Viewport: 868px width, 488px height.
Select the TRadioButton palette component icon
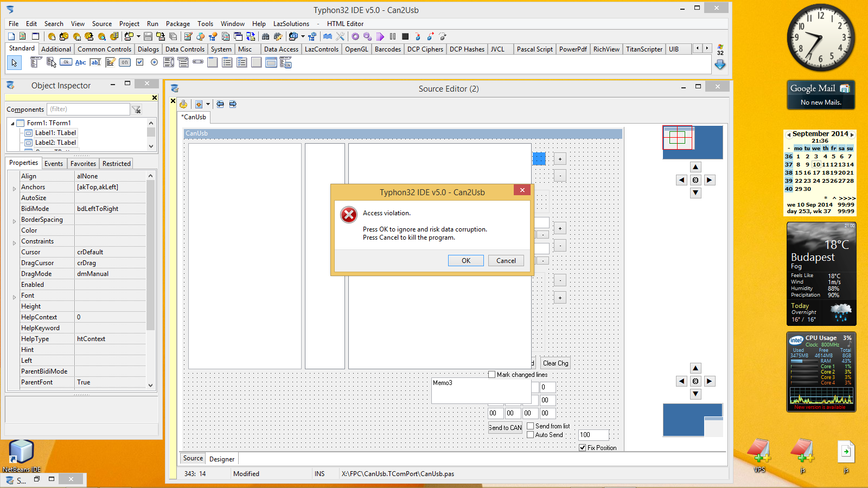154,62
